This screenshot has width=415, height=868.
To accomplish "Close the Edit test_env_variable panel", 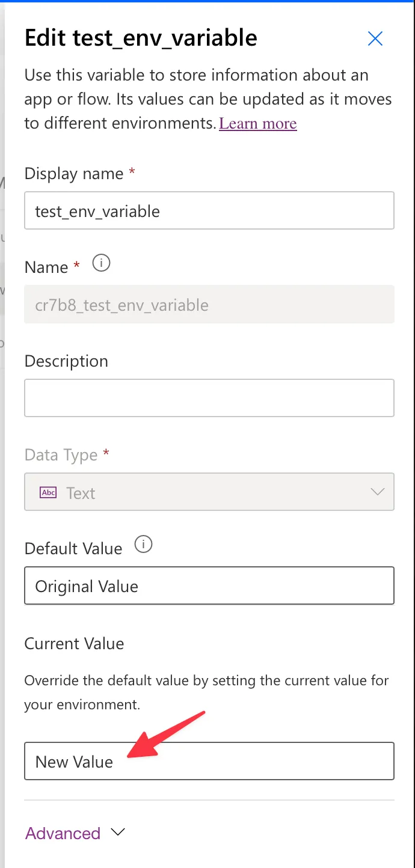I will coord(375,39).
